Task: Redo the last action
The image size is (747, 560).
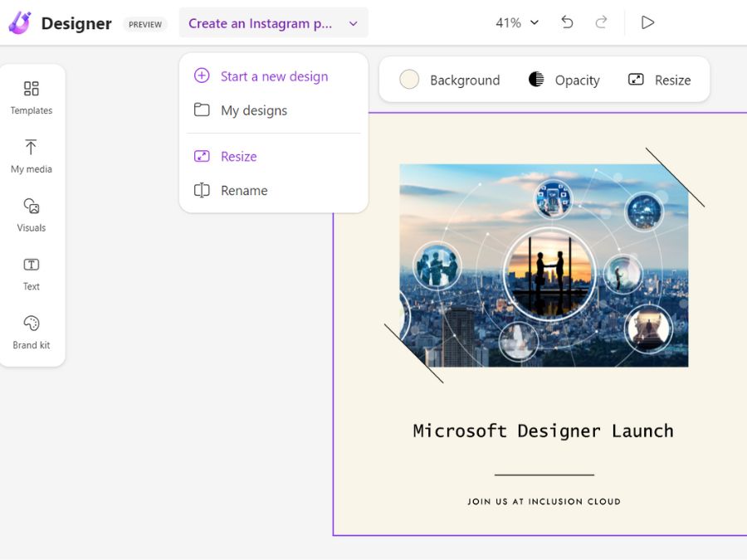Action: coord(601,22)
